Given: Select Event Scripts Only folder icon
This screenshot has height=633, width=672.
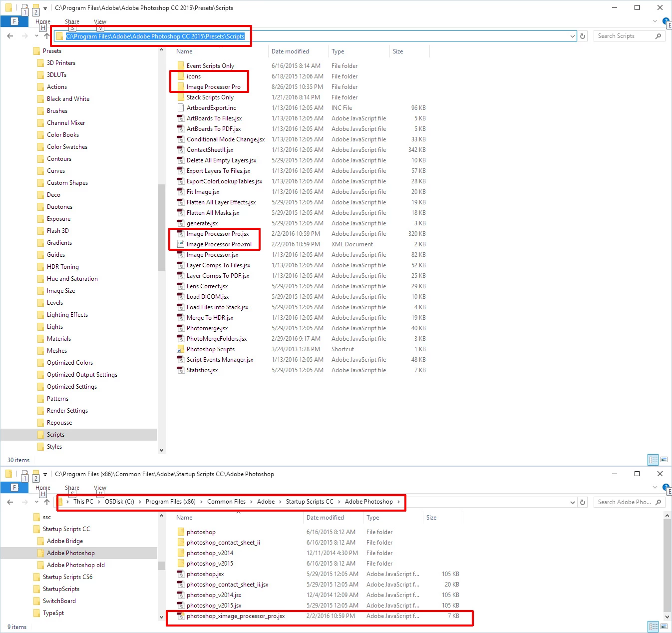Looking at the screenshot, I should coord(181,65).
